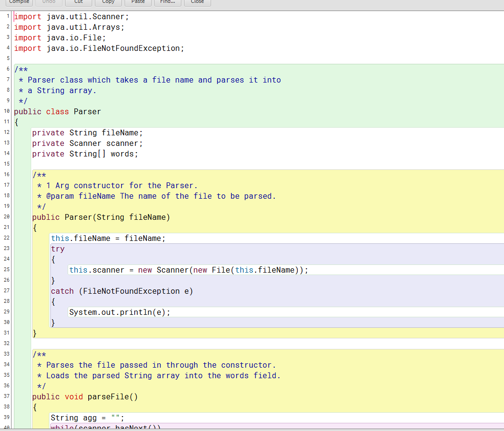Click the Cut toolbar button

tap(79, 2)
